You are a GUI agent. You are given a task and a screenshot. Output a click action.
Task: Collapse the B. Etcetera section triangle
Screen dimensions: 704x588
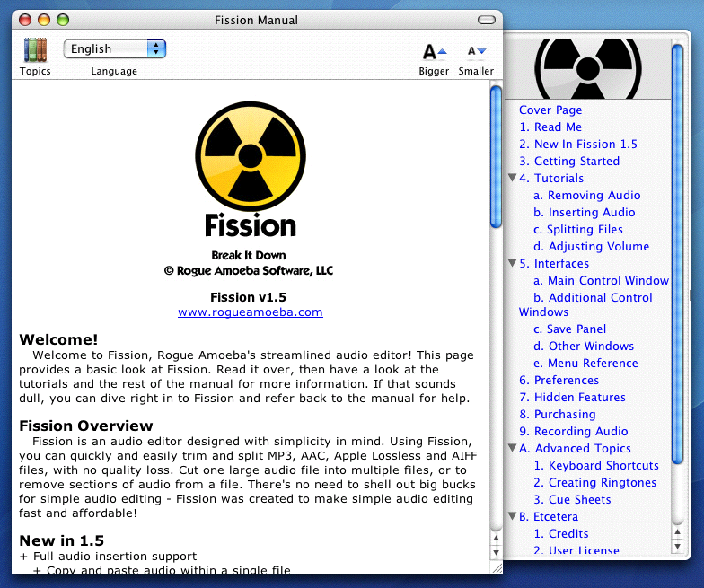coord(512,516)
